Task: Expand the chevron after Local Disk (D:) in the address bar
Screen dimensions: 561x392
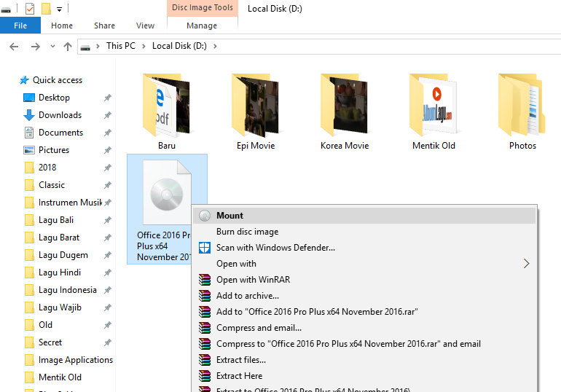Action: point(215,46)
